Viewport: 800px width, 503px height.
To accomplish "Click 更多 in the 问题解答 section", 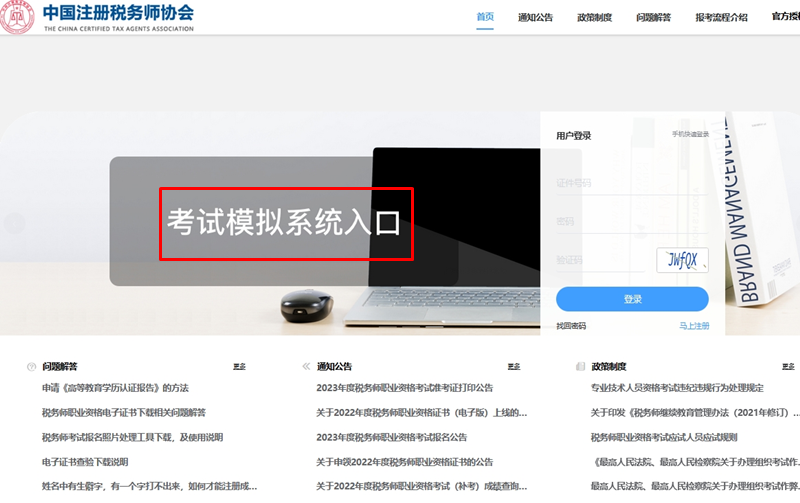I will [239, 366].
